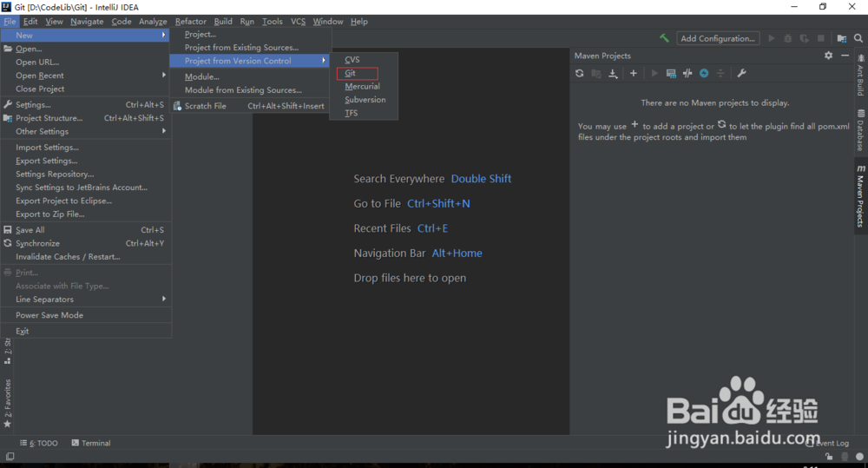Click Generate Sources and Update Folders icon
868x468 pixels.
coord(596,73)
